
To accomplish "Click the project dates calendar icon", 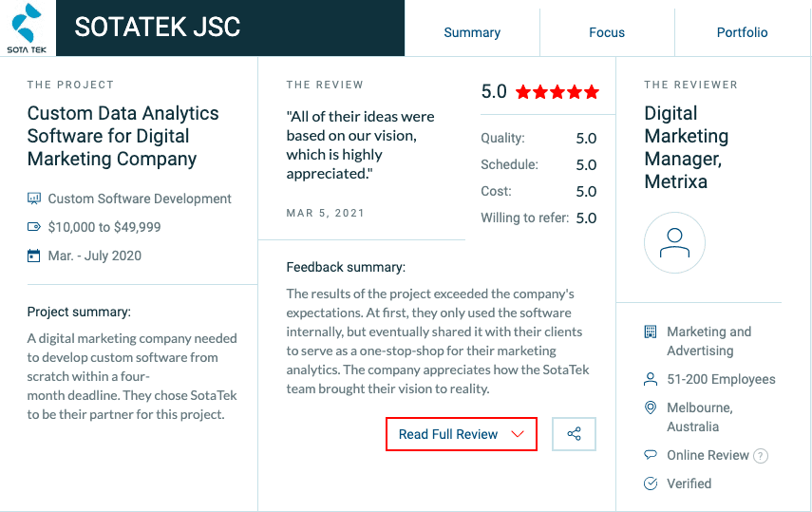I will (x=34, y=256).
